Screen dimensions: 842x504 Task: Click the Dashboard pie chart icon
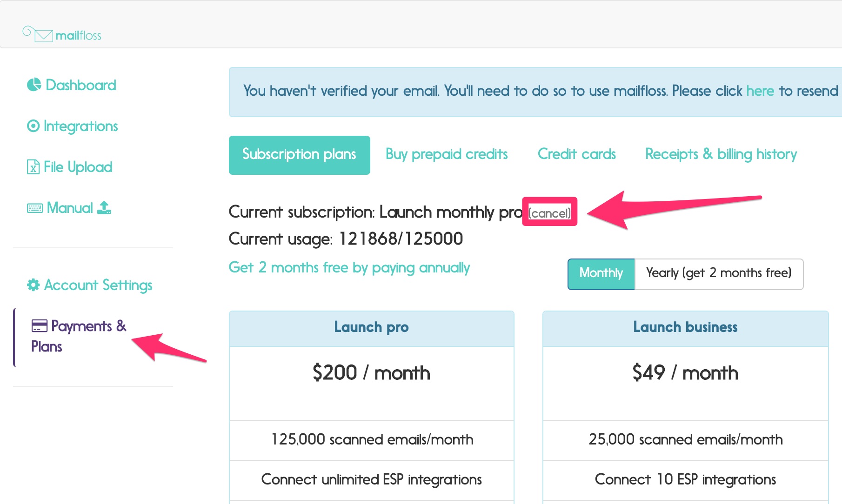34,85
